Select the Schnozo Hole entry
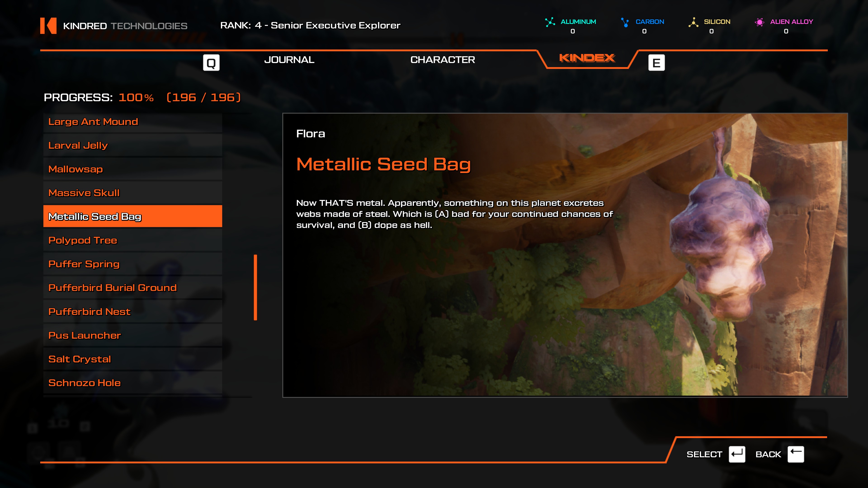The image size is (868, 488). (x=133, y=382)
